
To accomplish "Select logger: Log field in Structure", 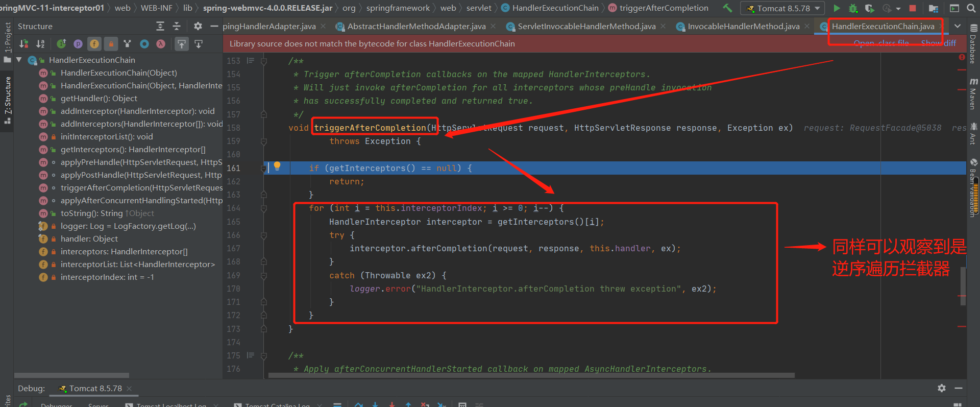I will (x=128, y=226).
